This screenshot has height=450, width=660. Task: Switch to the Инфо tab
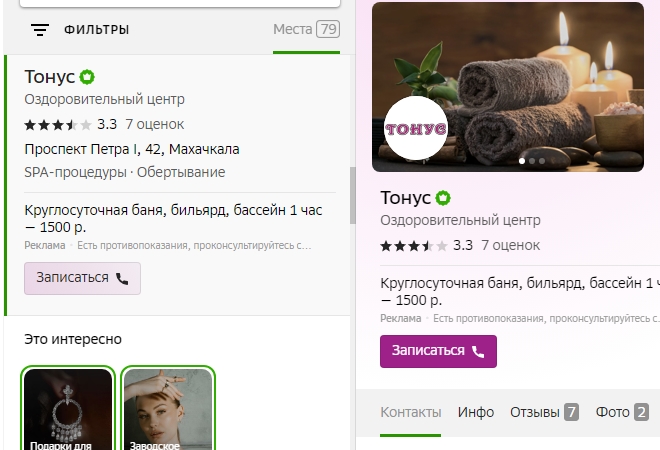point(476,411)
